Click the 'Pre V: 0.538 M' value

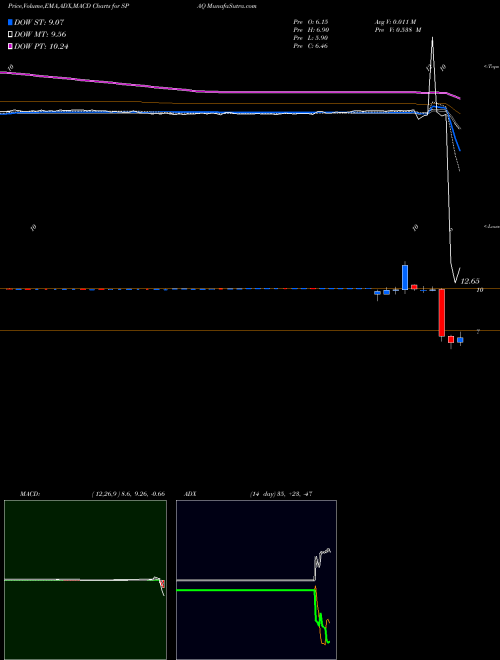pos(400,30)
